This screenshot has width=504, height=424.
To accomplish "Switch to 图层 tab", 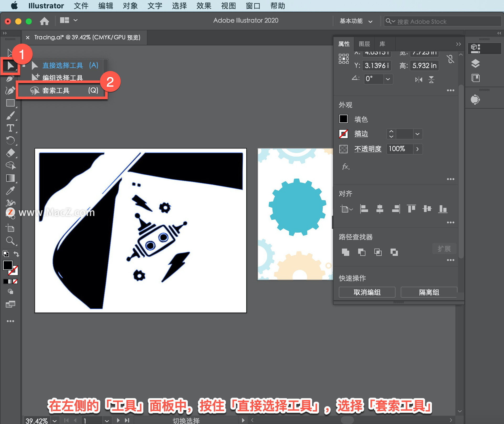I will (364, 44).
